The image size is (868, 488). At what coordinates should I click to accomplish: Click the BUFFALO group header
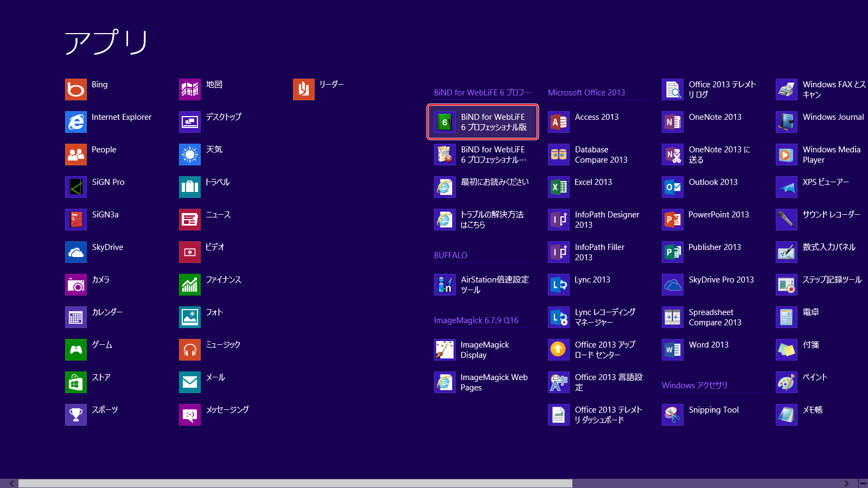click(450, 255)
